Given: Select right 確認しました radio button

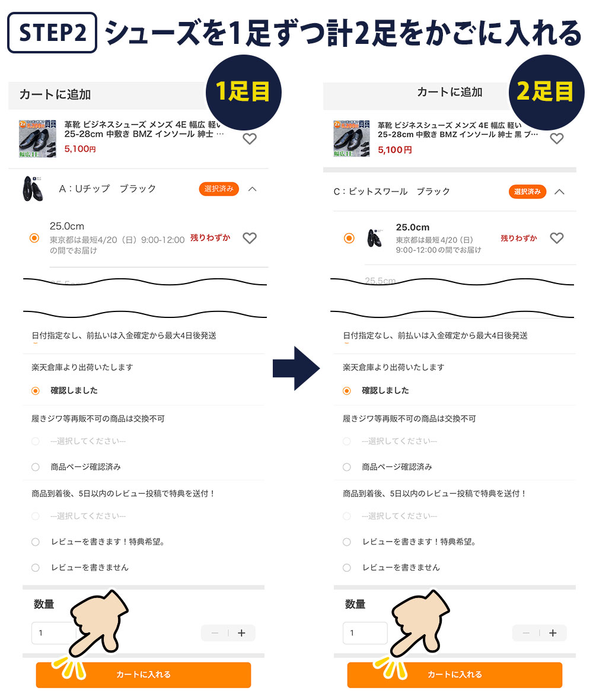Looking at the screenshot, I should (x=347, y=391).
